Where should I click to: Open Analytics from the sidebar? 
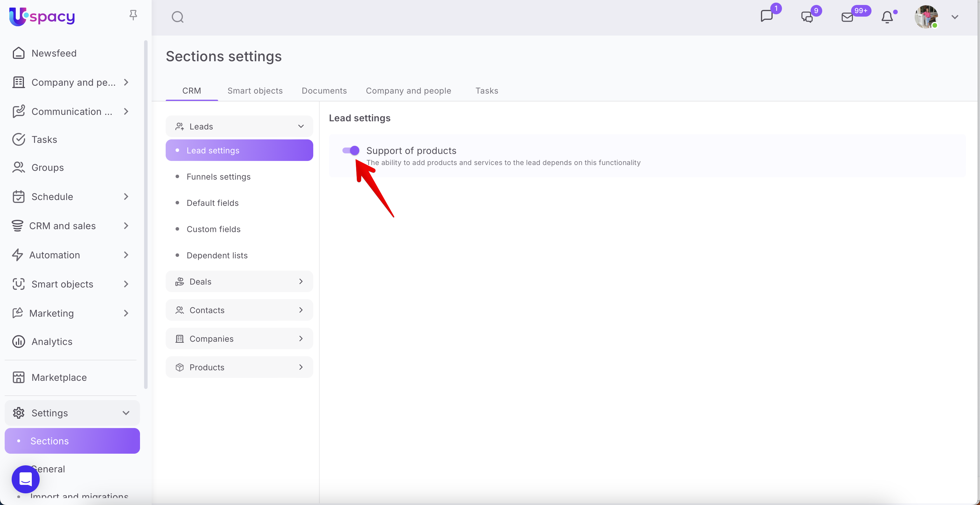(x=52, y=341)
